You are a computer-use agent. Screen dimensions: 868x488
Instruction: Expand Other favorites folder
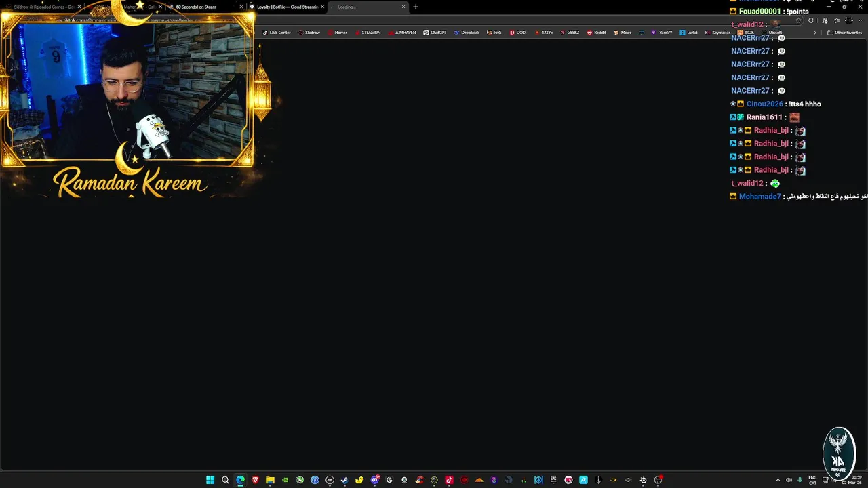844,33
